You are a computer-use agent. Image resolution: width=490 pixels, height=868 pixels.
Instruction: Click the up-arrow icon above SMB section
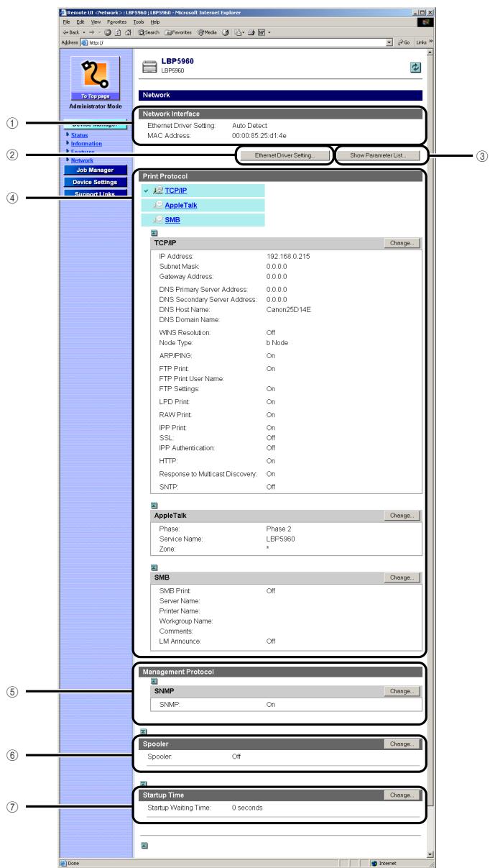[x=154, y=568]
